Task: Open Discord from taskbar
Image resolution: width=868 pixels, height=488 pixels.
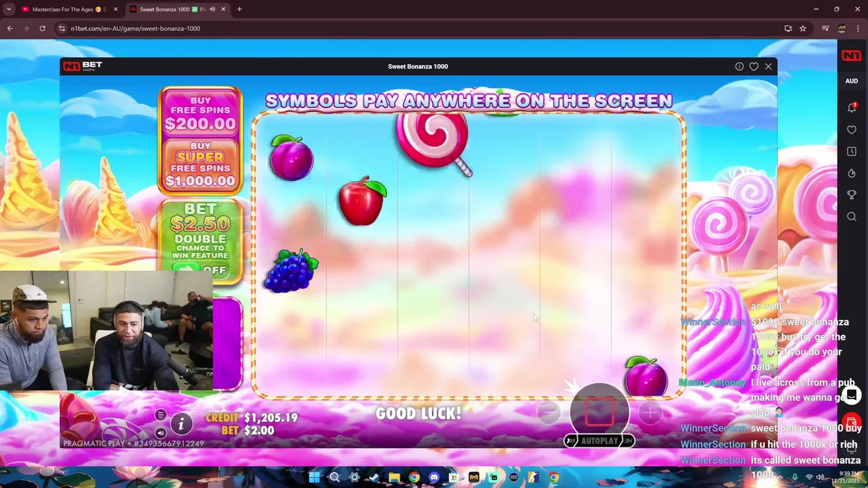Action: [434, 477]
